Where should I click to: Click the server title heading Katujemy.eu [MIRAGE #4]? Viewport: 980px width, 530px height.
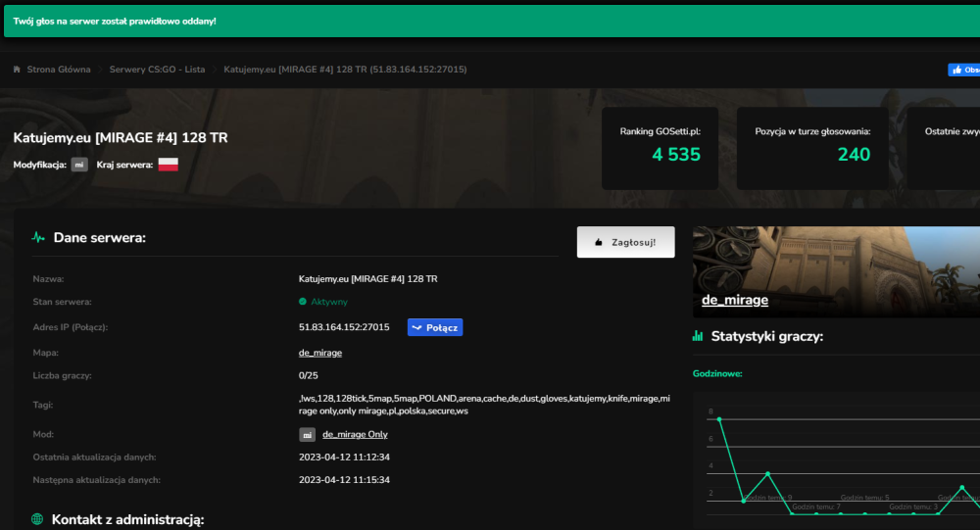pyautogui.click(x=121, y=137)
